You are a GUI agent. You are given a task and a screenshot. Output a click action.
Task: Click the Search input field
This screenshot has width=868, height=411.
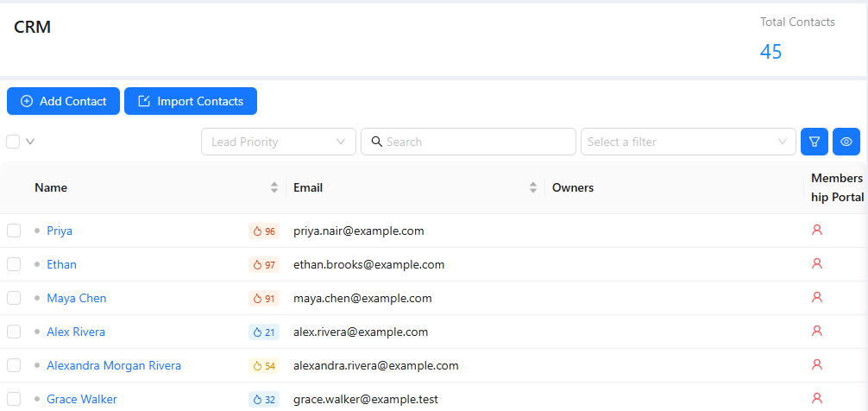[469, 142]
